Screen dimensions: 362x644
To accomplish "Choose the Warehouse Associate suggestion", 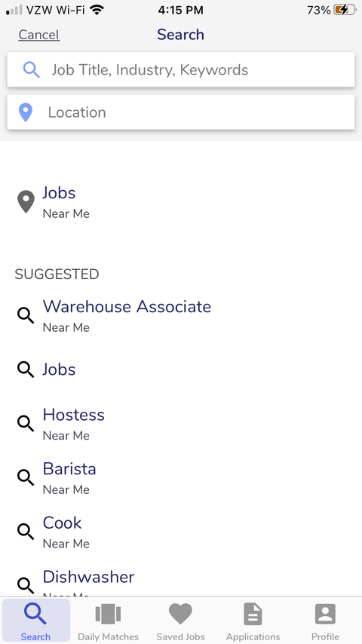I will tap(181, 315).
